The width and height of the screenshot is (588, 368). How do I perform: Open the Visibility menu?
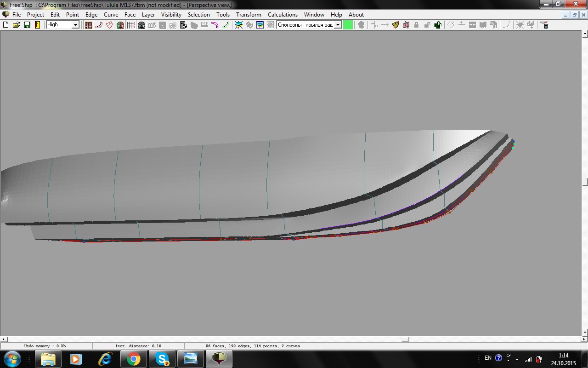171,15
